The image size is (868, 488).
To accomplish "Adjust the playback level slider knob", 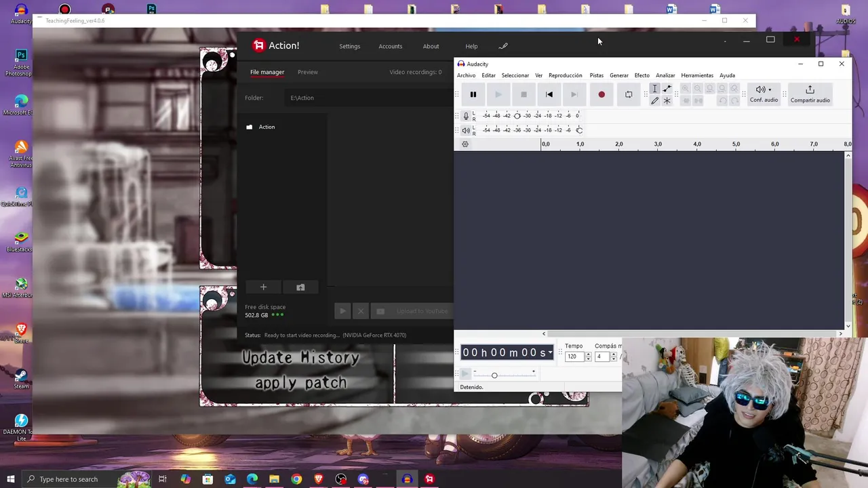I will tap(579, 130).
